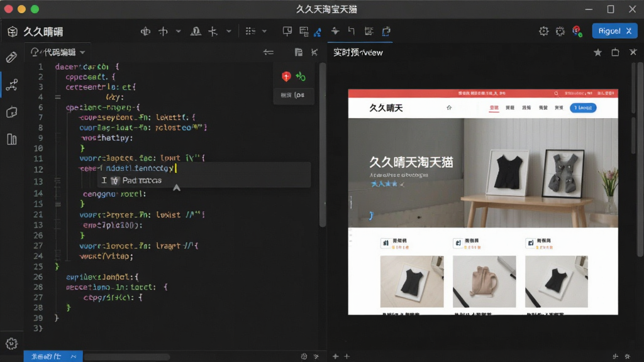Click the lightbulb icon beside 代码编辑
Image resolution: width=644 pixels, height=362 pixels.
(35, 52)
